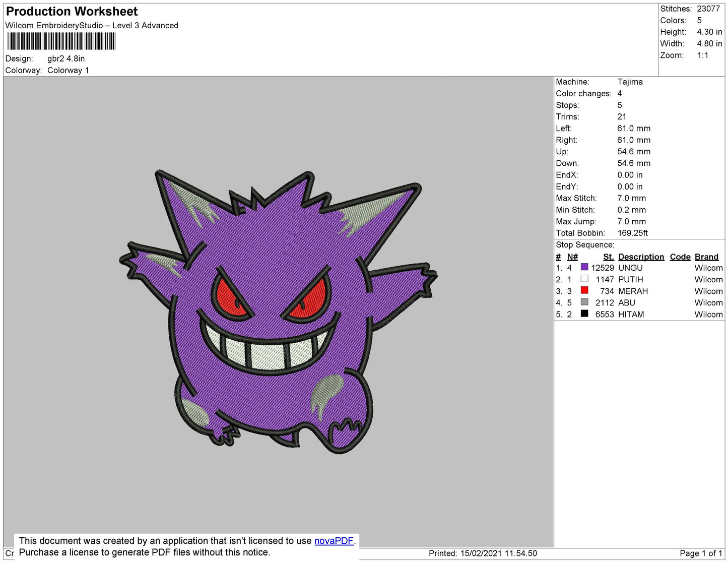The height and width of the screenshot is (563, 728).
Task: Click the PUTIH description text
Action: coord(630,279)
